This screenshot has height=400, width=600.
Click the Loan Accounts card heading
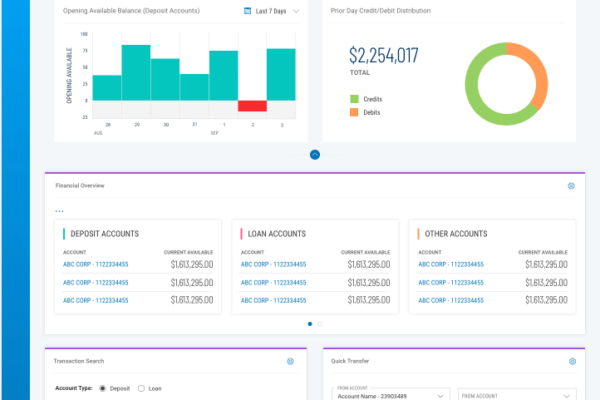pyautogui.click(x=277, y=234)
